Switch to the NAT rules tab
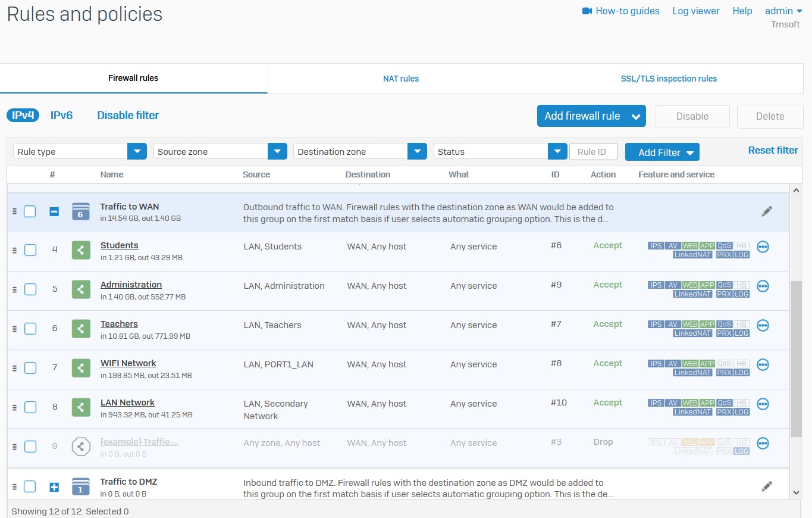812x518 pixels. [x=401, y=79]
